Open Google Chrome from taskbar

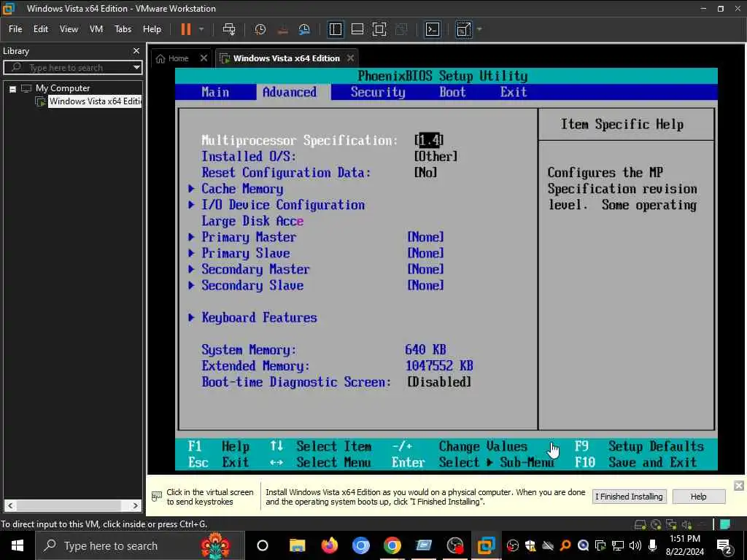(x=392, y=545)
